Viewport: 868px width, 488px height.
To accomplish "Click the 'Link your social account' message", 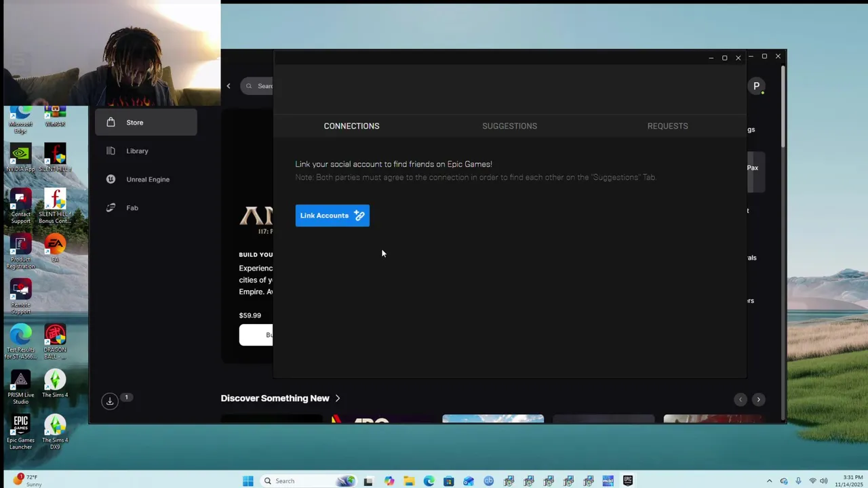I will coord(393,164).
